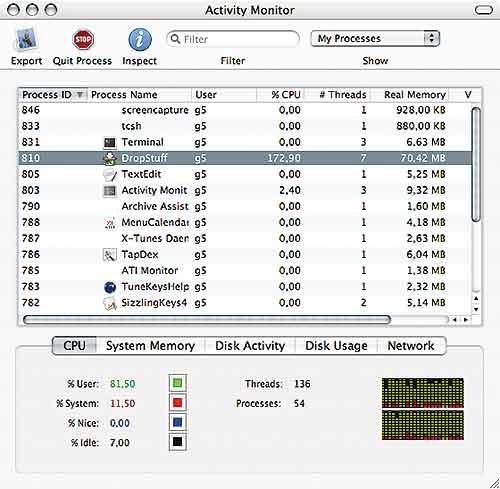This screenshot has width=500, height=489.
Task: Open the My Processes show dropdown
Action: (x=375, y=39)
